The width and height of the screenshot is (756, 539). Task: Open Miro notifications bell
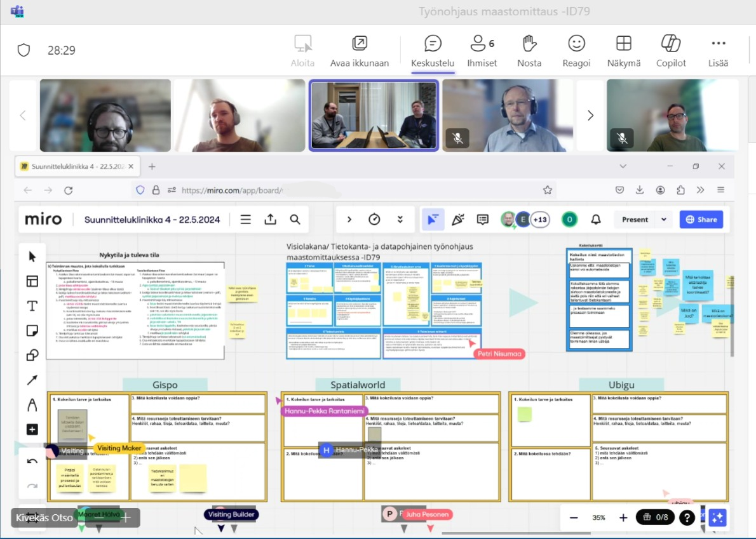[x=596, y=220]
